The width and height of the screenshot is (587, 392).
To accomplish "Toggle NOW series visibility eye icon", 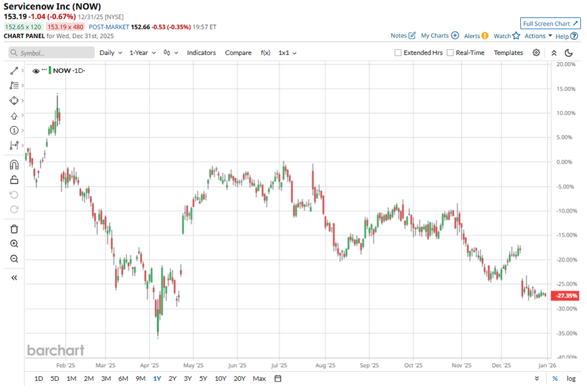I will (x=36, y=71).
